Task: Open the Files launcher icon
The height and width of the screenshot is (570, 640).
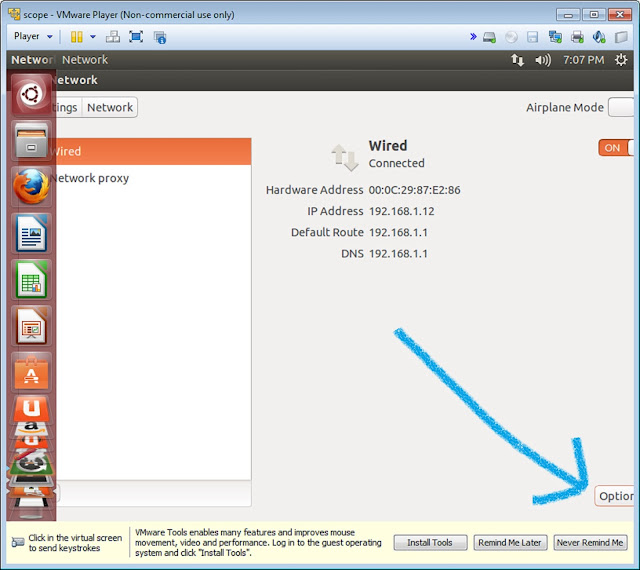Action: [31, 141]
